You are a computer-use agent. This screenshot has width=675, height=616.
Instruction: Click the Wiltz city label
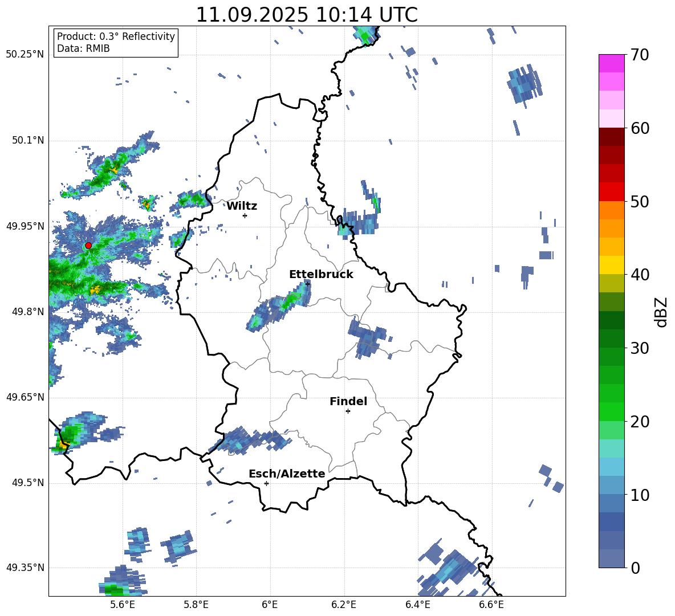[x=242, y=206]
